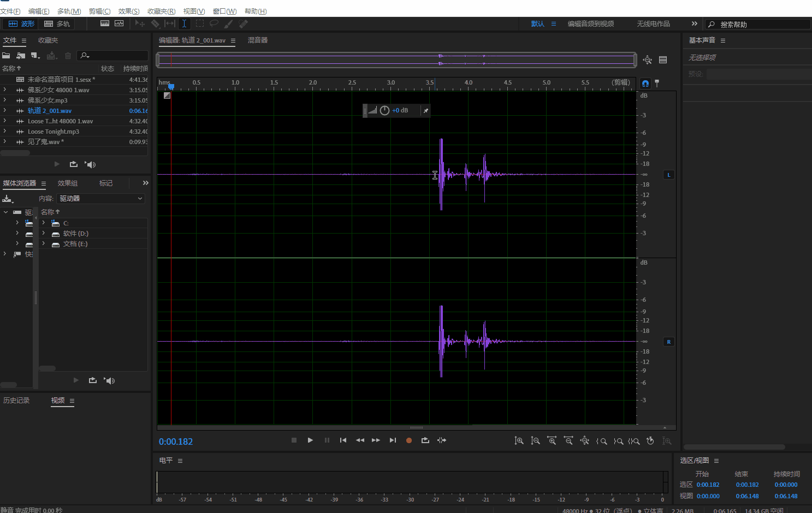The width and height of the screenshot is (812, 513).
Task: Start recording with the red record button
Action: [408, 440]
